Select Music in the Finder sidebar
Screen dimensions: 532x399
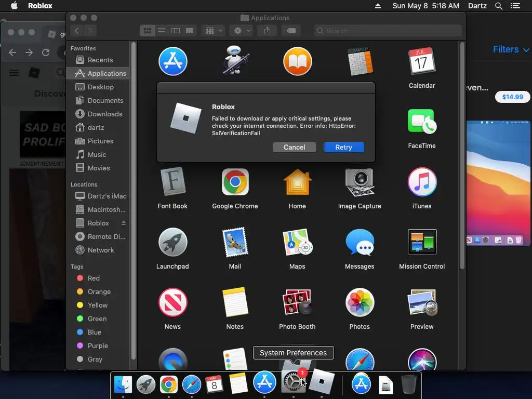tap(98, 155)
